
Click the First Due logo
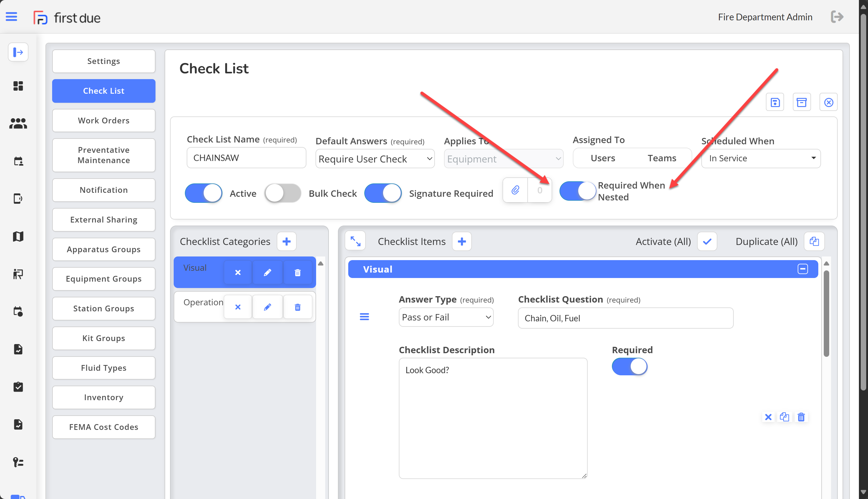click(67, 18)
